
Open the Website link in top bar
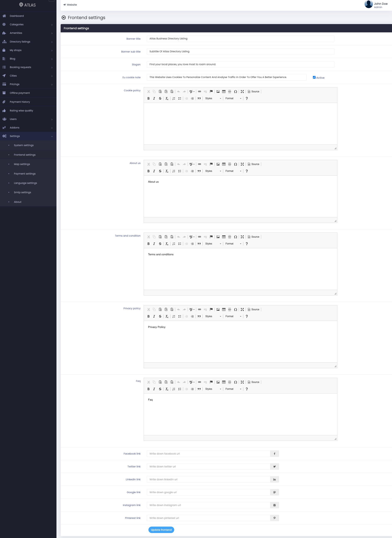pyautogui.click(x=70, y=5)
